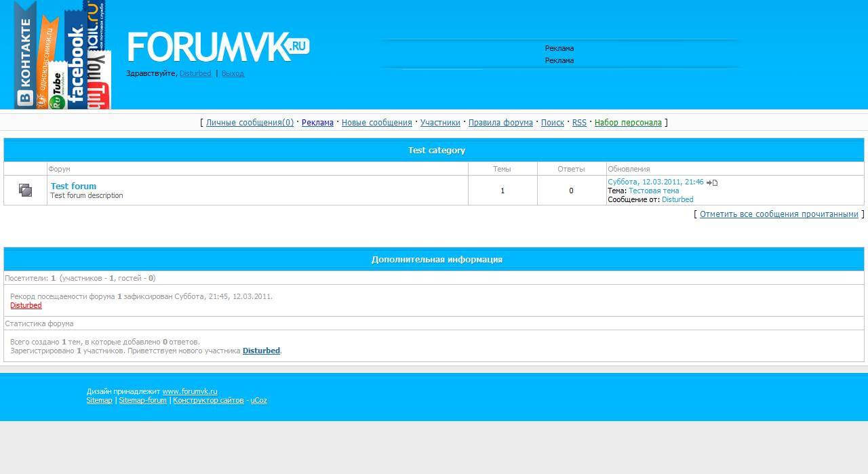
Task: Click the social network bookmarks banner image
Action: [62, 56]
